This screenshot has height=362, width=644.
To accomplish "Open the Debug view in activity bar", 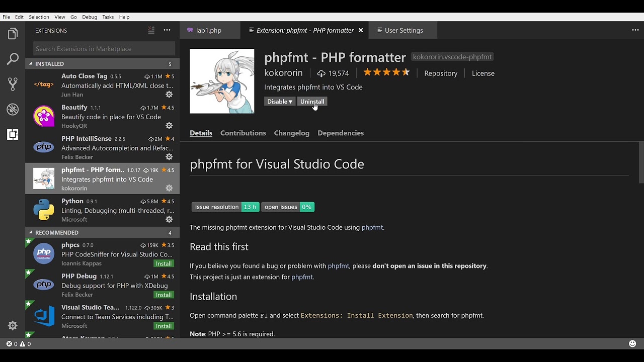I will click(x=13, y=109).
